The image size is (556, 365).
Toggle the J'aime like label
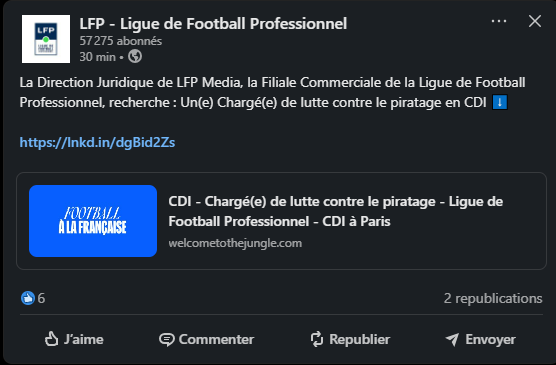84,339
